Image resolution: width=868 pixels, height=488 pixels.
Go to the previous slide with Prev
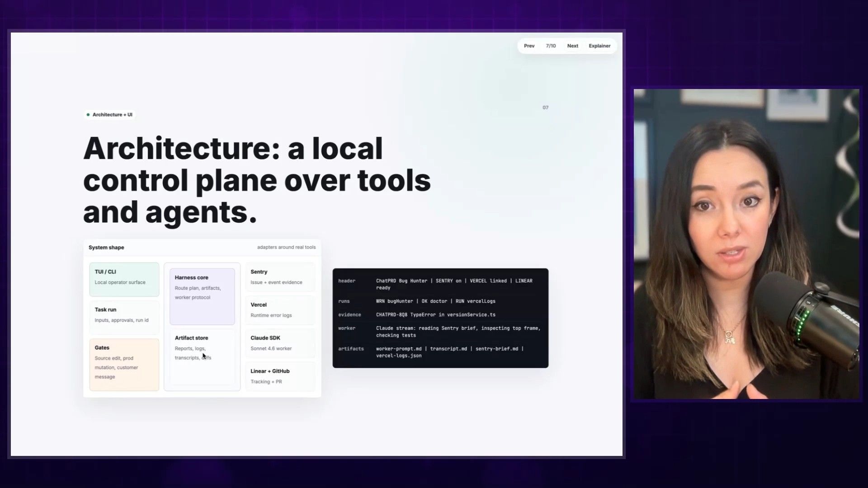tap(529, 46)
